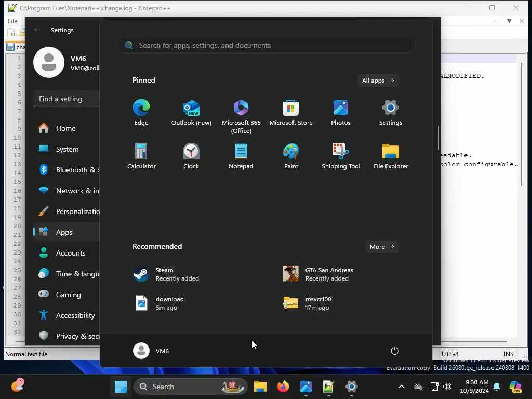Switch to Notepad++ on taskbar
The image size is (532, 399).
(x=328, y=387)
